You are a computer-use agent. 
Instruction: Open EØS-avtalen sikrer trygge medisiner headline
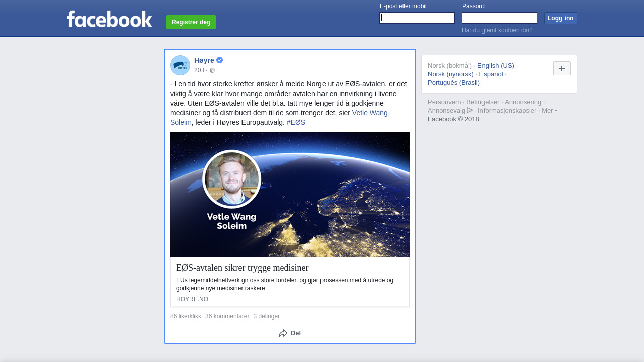tap(242, 268)
